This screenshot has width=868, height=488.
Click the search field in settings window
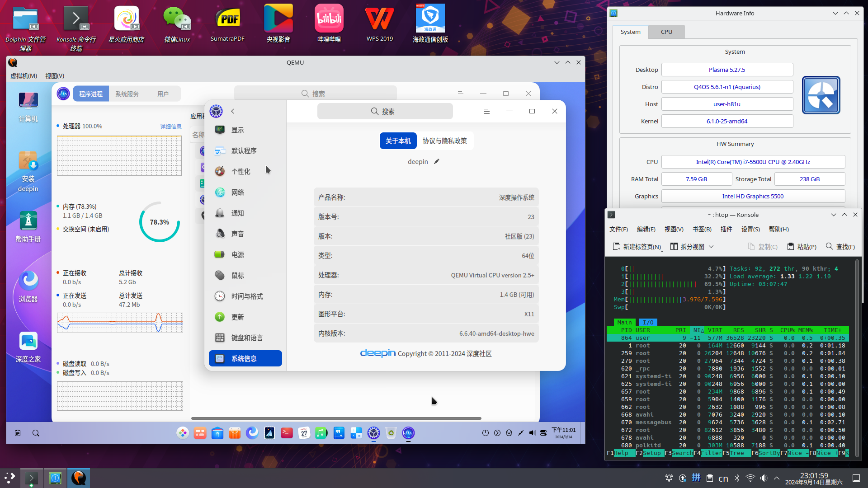coord(385,111)
